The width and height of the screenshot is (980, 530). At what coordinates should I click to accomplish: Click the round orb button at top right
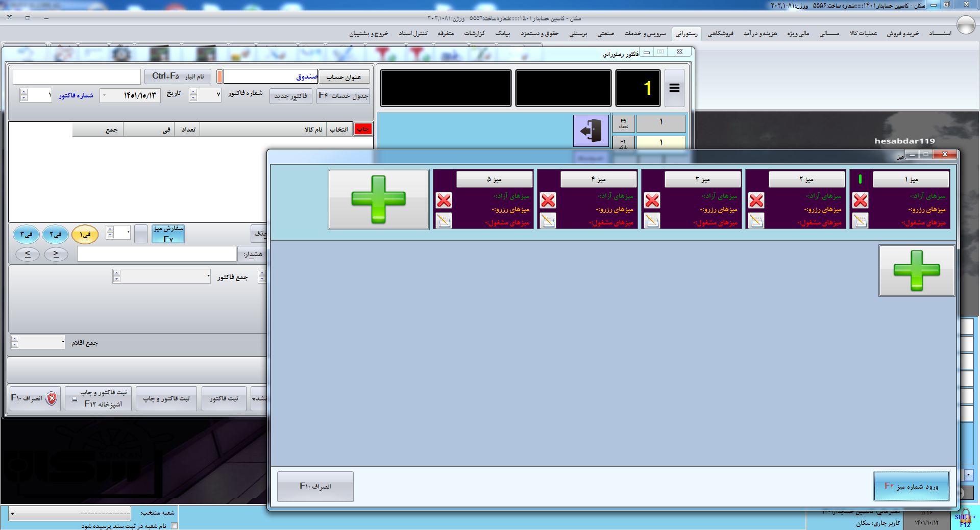pos(966,24)
